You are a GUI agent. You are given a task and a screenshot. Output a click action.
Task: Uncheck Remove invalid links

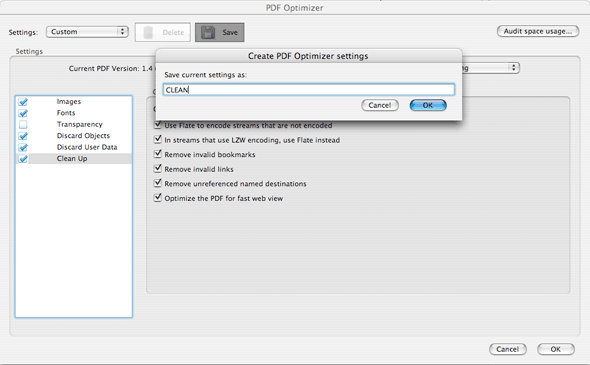[158, 169]
